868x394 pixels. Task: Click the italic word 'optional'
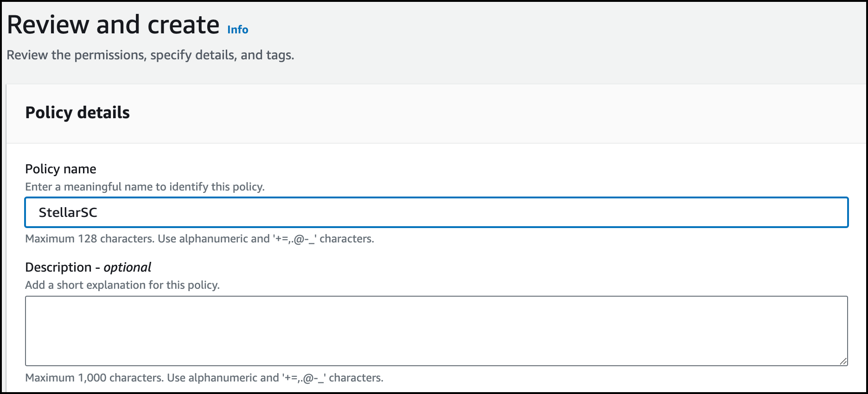point(128,267)
